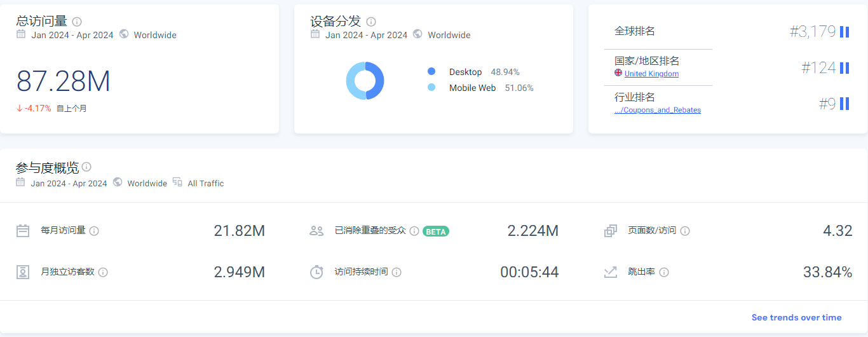Click the calendar icon in 设备分发 card
Screen dimensions: 868x337
coord(315,34)
